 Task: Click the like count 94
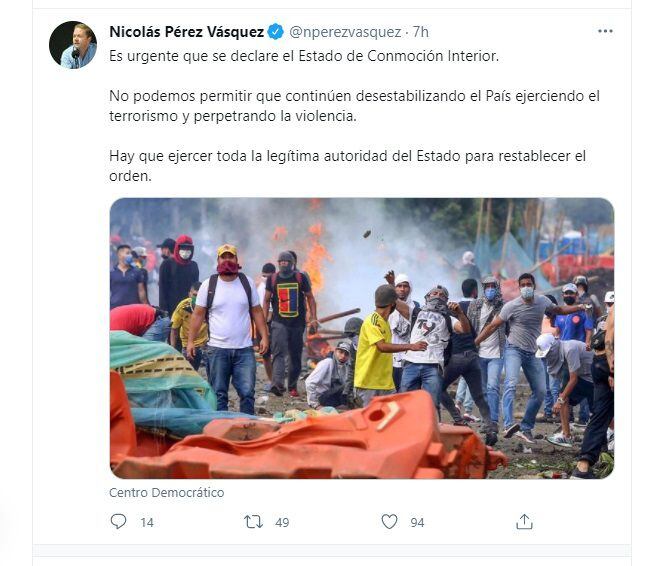click(x=417, y=523)
